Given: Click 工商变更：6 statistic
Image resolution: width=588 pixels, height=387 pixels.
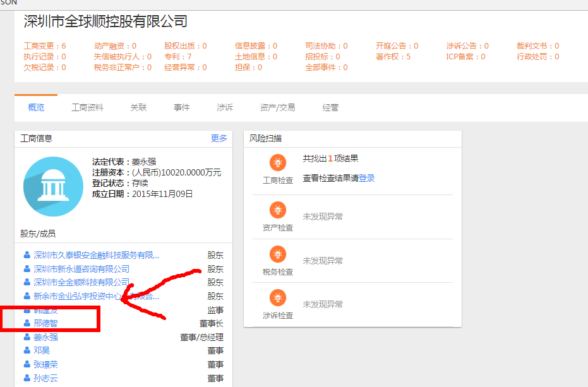Looking at the screenshot, I should 45,45.
